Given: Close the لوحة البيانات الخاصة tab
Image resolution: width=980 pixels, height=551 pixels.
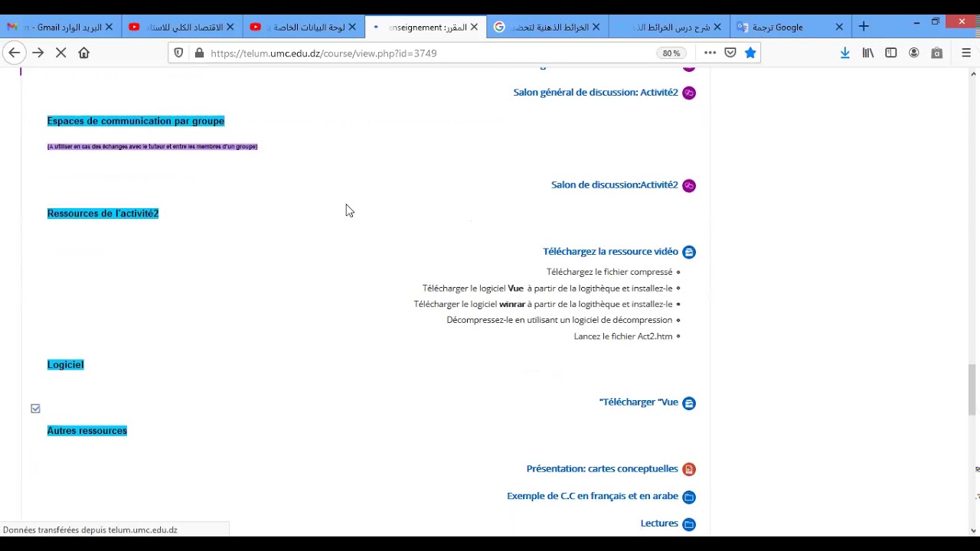Looking at the screenshot, I should 352,27.
